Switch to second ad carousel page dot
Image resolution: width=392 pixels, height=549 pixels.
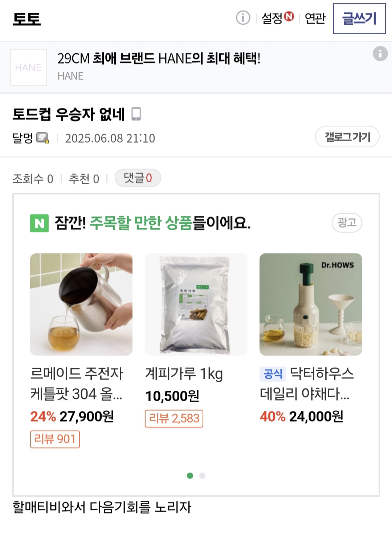[202, 476]
